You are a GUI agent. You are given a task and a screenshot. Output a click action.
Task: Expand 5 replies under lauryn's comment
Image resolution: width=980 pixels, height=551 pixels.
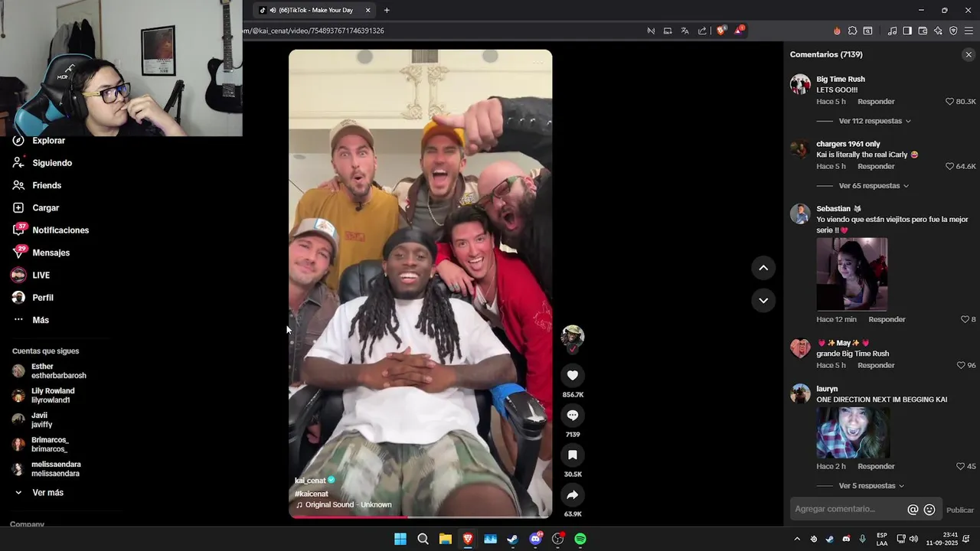871,486
